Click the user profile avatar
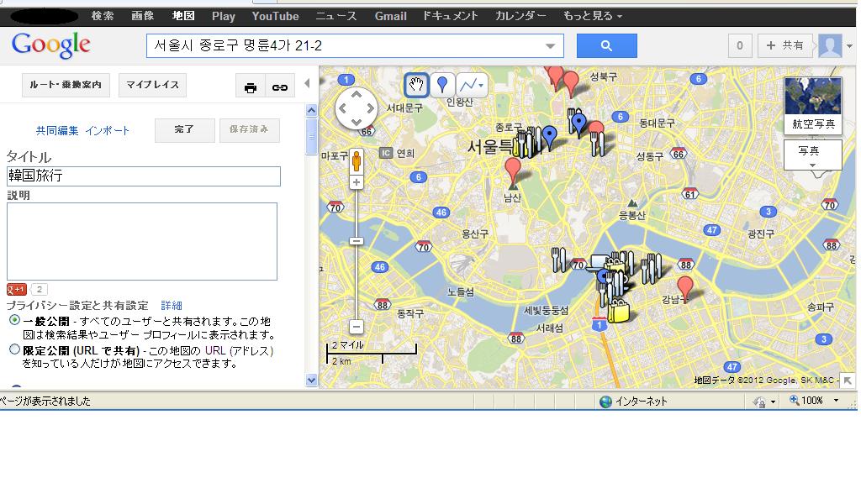861x504 pixels. pos(830,45)
